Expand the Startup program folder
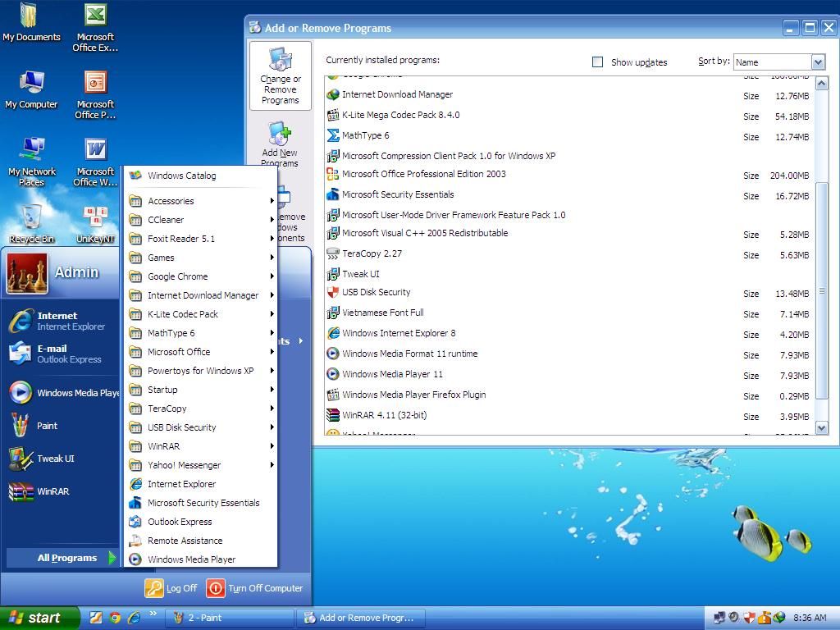Viewport: 840px width, 630px height. (201, 390)
